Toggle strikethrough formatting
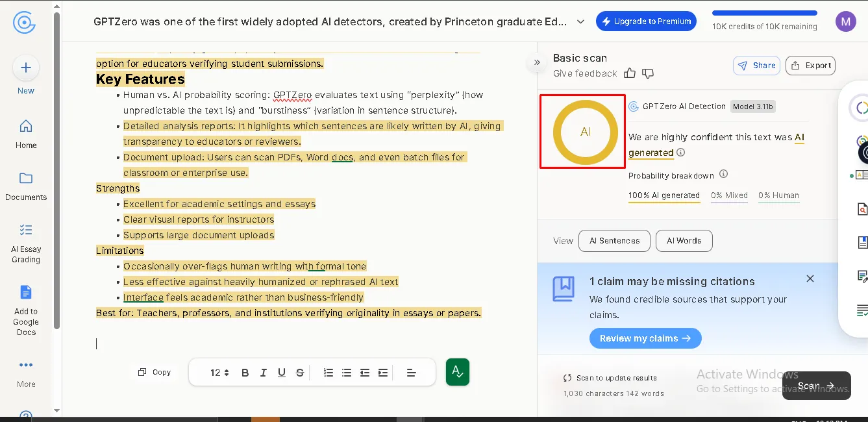 (299, 373)
